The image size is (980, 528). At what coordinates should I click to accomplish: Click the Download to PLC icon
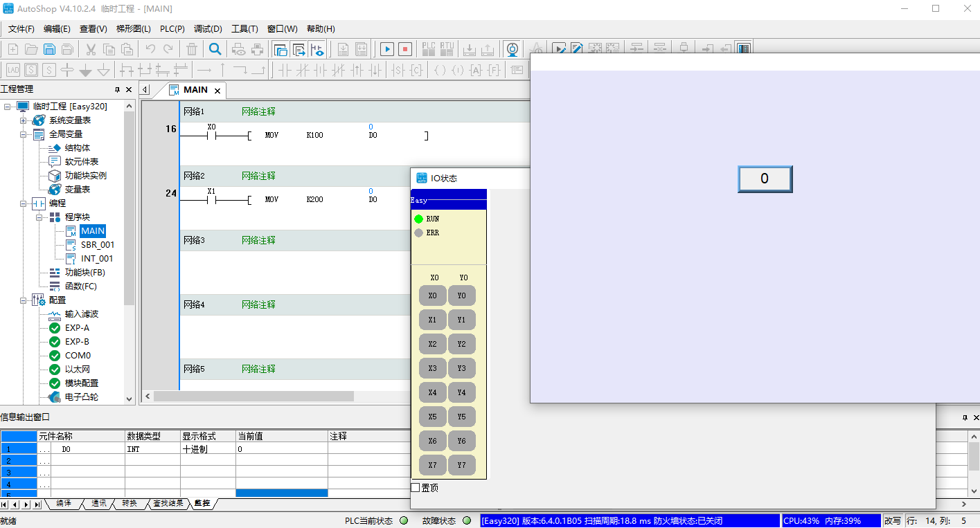pos(470,49)
